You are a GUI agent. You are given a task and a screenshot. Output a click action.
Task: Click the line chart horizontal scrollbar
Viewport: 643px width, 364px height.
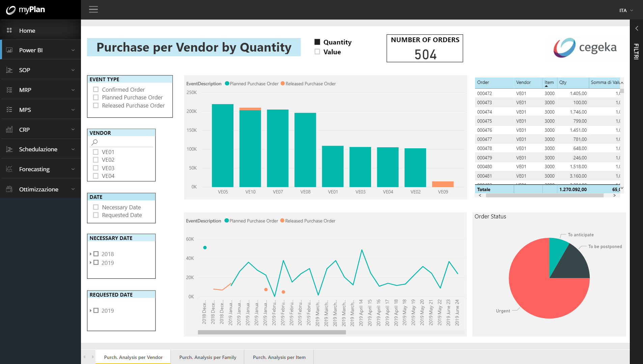(272, 332)
